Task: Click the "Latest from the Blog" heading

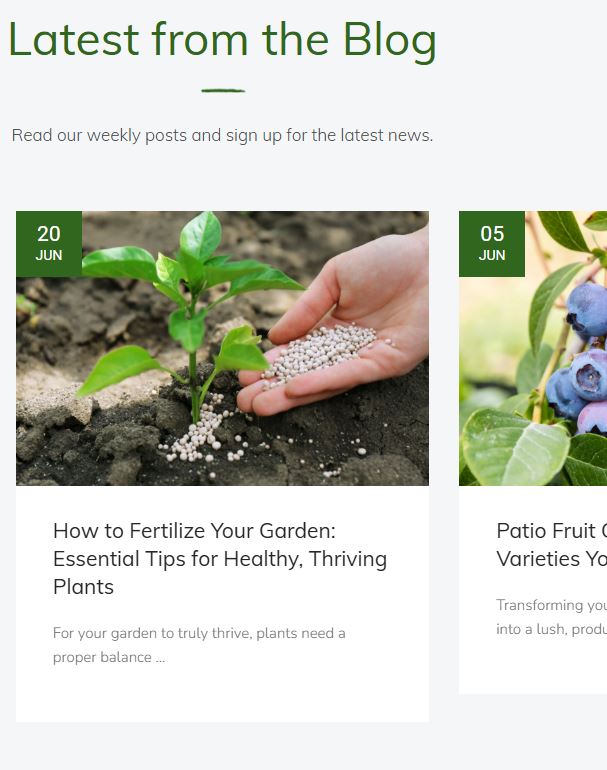Action: (222, 40)
